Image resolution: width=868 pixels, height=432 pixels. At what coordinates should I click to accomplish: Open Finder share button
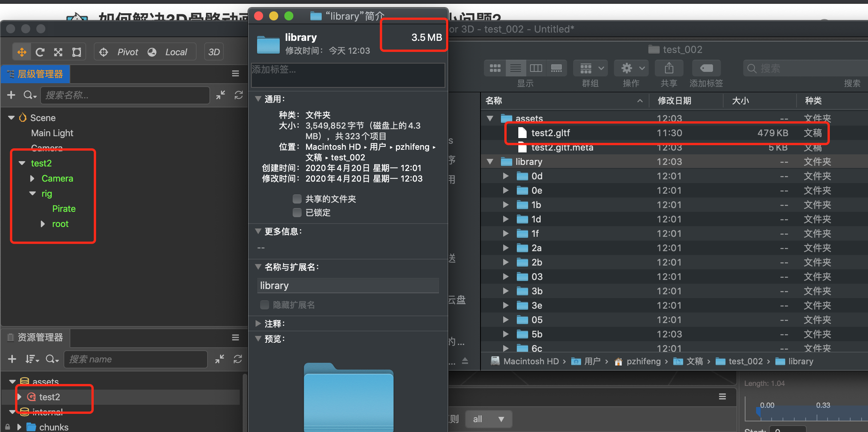click(x=669, y=68)
